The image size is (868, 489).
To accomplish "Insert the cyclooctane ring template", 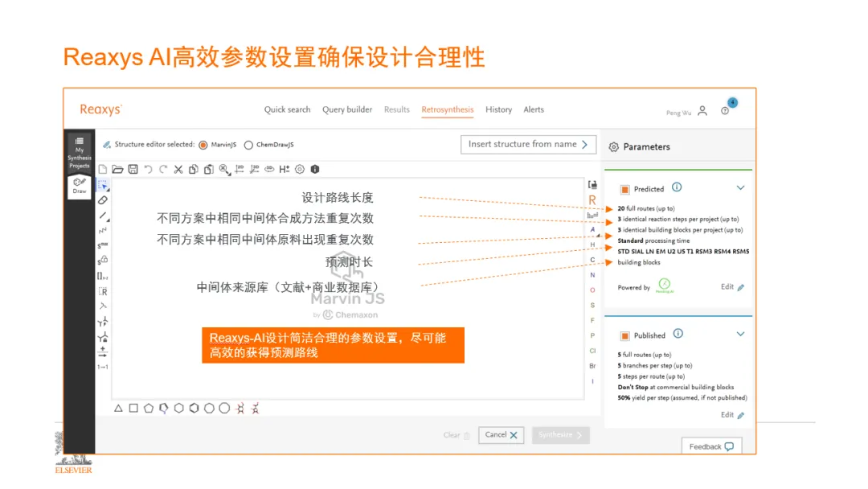I will [x=224, y=409].
